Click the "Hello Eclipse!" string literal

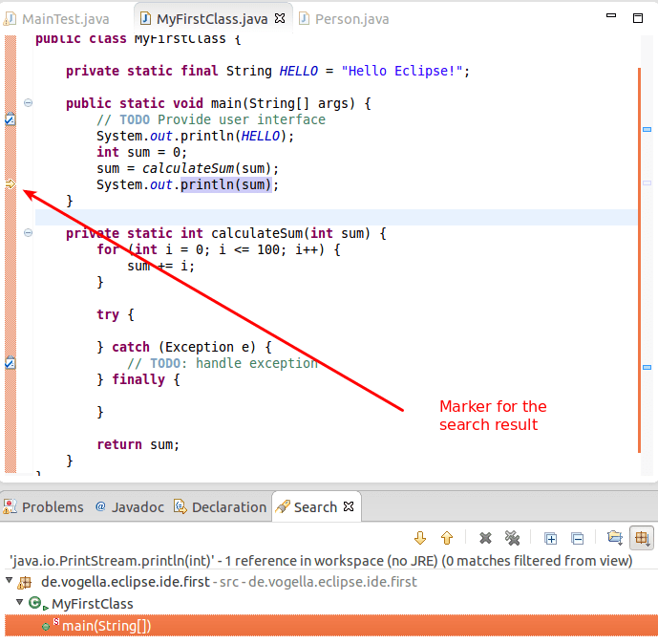(x=402, y=71)
